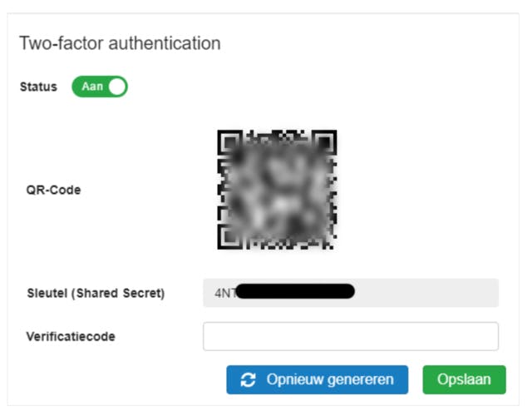Click the "Sleutel (Shared Secret)" label
This screenshot has width=532, height=416.
pos(96,293)
